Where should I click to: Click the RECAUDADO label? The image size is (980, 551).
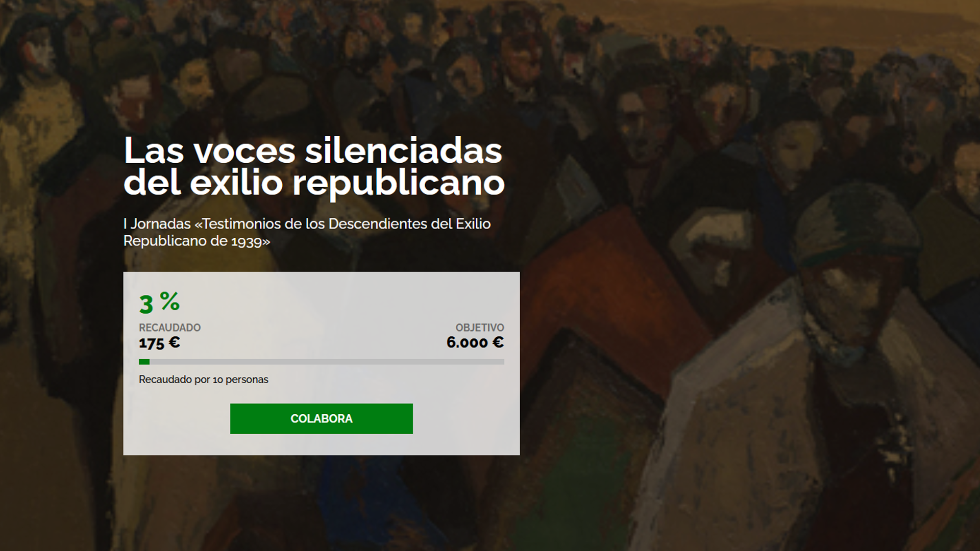169,328
